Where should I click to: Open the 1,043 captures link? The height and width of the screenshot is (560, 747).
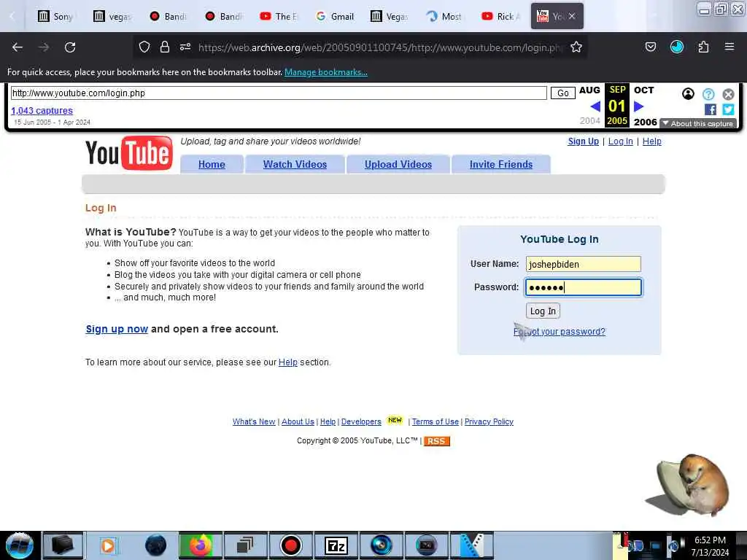pos(42,111)
